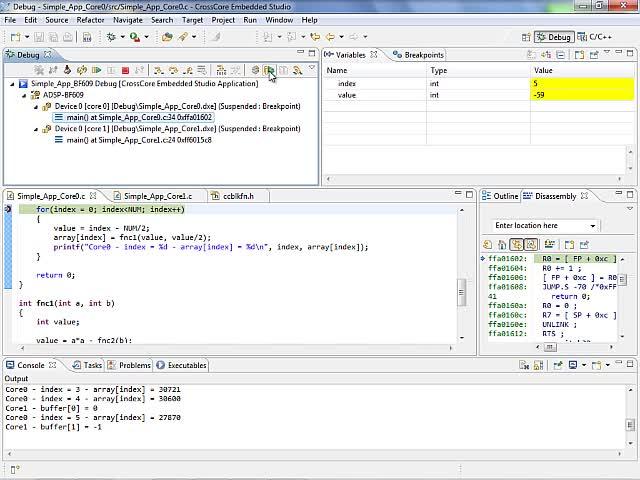Open the external tools dropdown arrow

coord(147,37)
